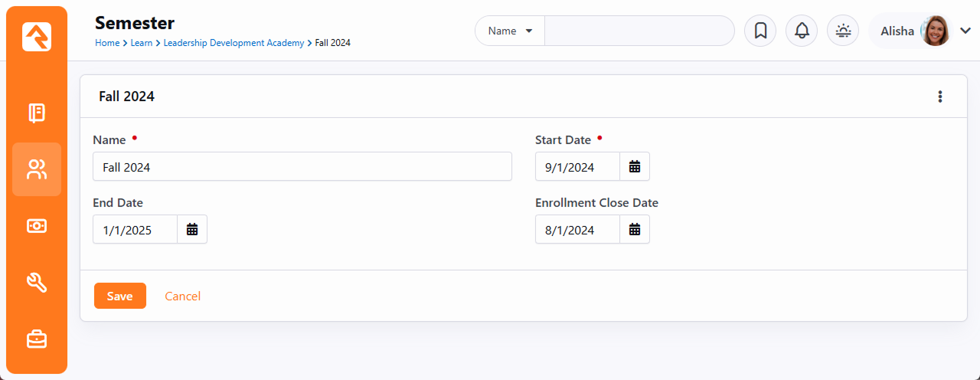Open Enrollment Close Date calendar picker

pos(635,229)
